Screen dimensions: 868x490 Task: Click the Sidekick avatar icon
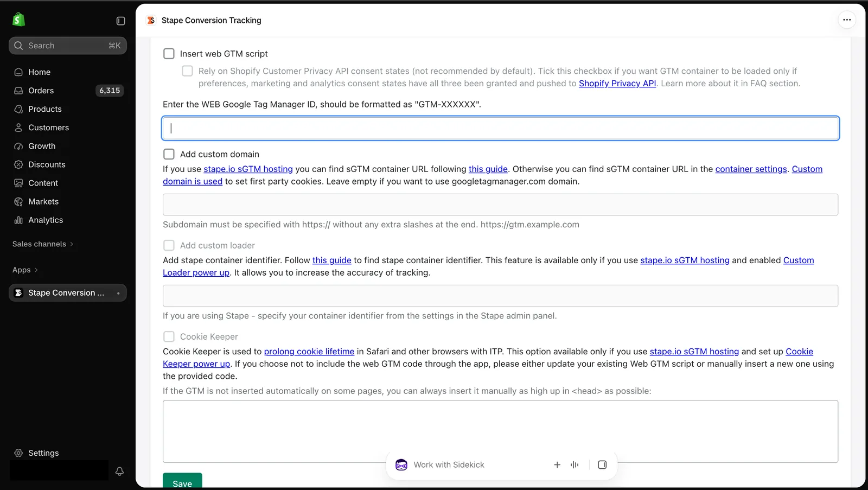click(401, 464)
